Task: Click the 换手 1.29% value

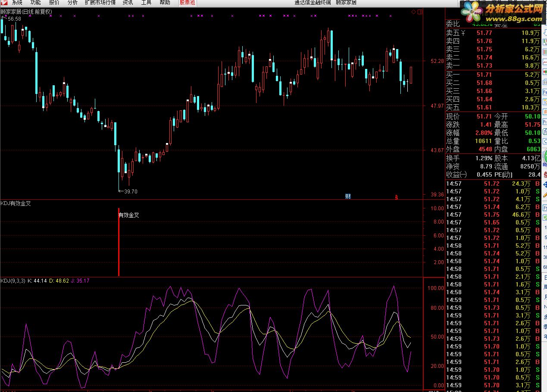Action: [x=484, y=159]
